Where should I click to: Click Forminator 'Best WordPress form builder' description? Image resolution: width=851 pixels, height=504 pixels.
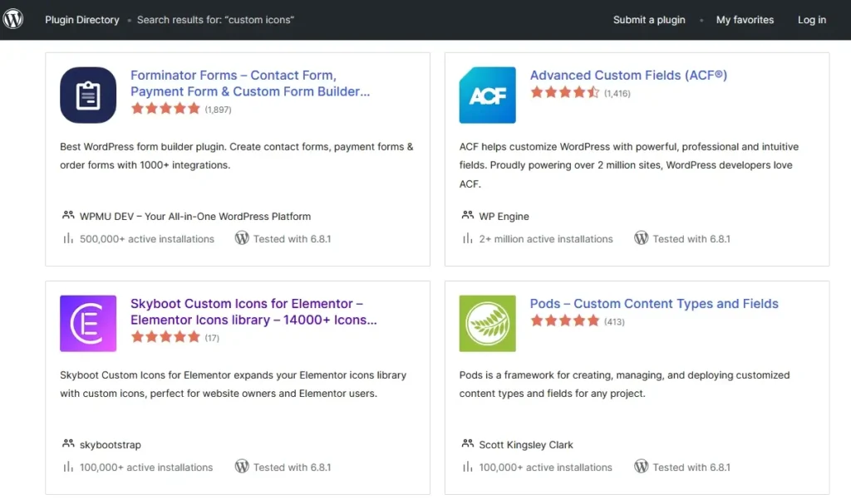pos(237,156)
